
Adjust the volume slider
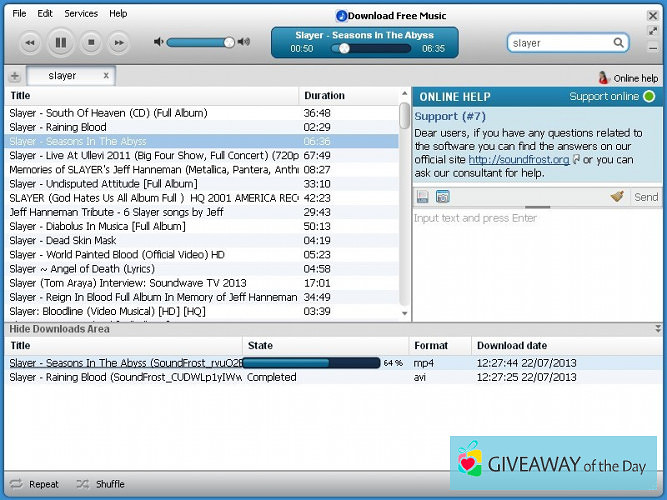229,42
